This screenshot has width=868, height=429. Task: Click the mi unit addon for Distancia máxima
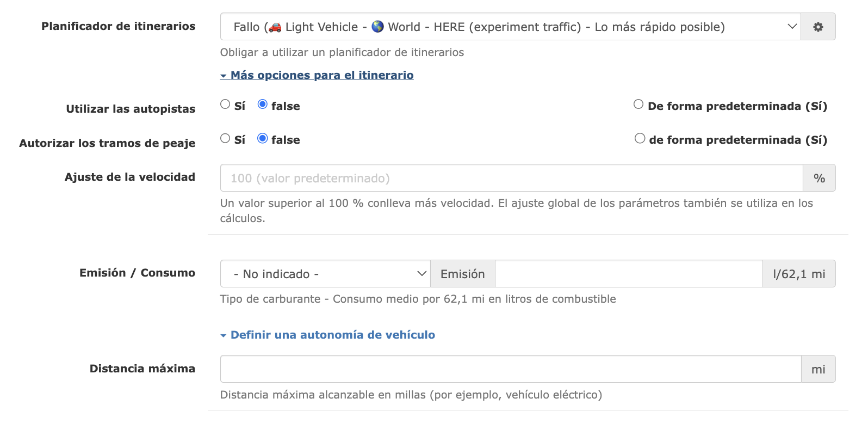pyautogui.click(x=819, y=369)
